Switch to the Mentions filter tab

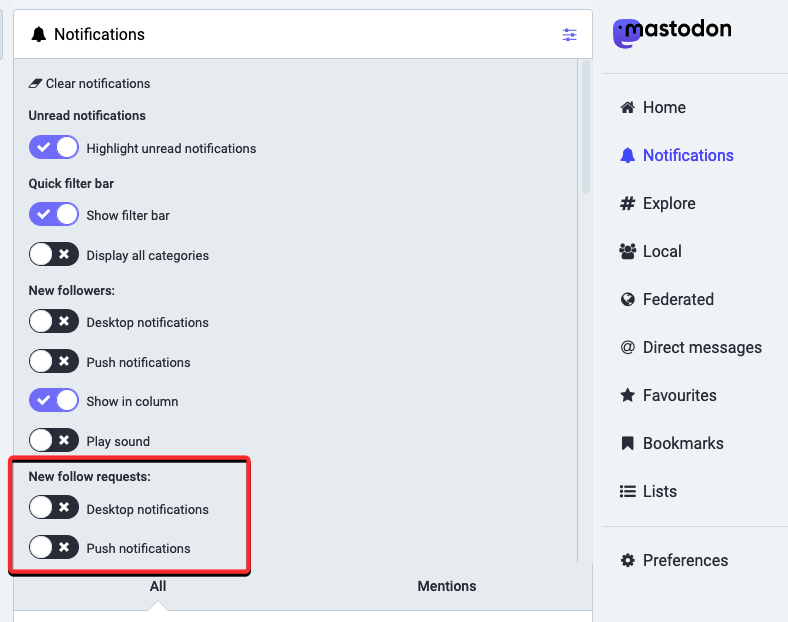pos(446,586)
